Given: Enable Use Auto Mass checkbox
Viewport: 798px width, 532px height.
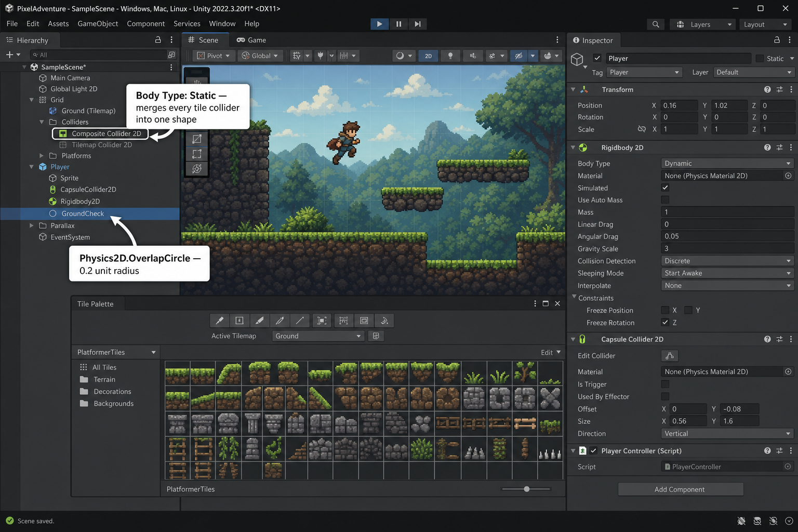Looking at the screenshot, I should tap(665, 200).
